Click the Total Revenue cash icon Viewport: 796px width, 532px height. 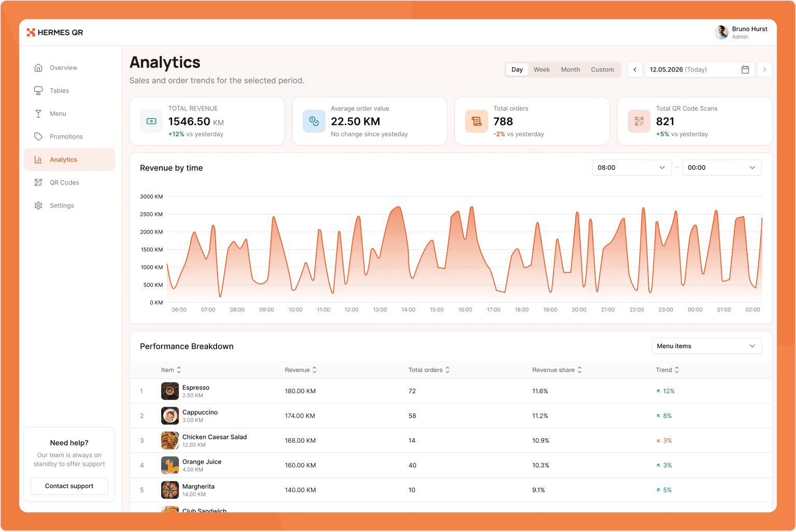(151, 121)
